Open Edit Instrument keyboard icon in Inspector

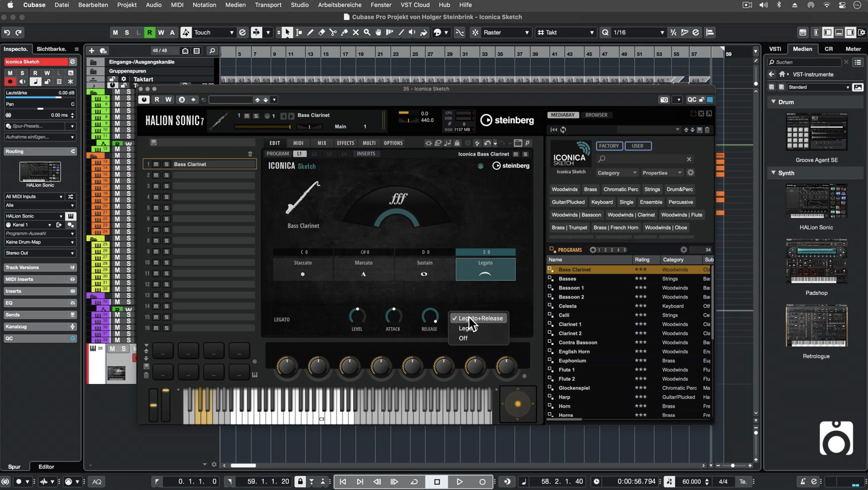70,216
